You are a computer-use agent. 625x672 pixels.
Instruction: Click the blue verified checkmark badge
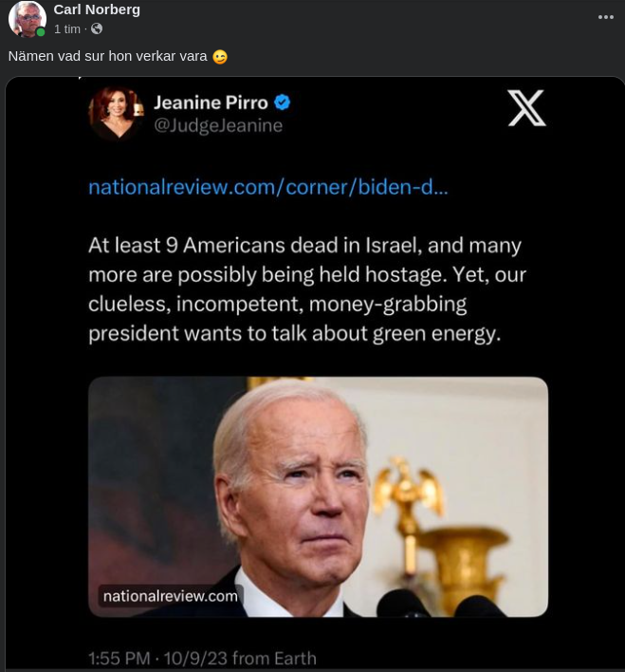pyautogui.click(x=282, y=103)
